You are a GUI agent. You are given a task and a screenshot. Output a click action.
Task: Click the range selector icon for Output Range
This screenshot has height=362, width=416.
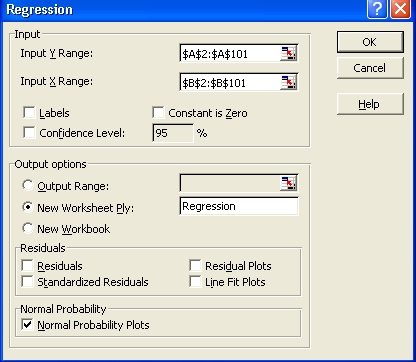tap(288, 183)
